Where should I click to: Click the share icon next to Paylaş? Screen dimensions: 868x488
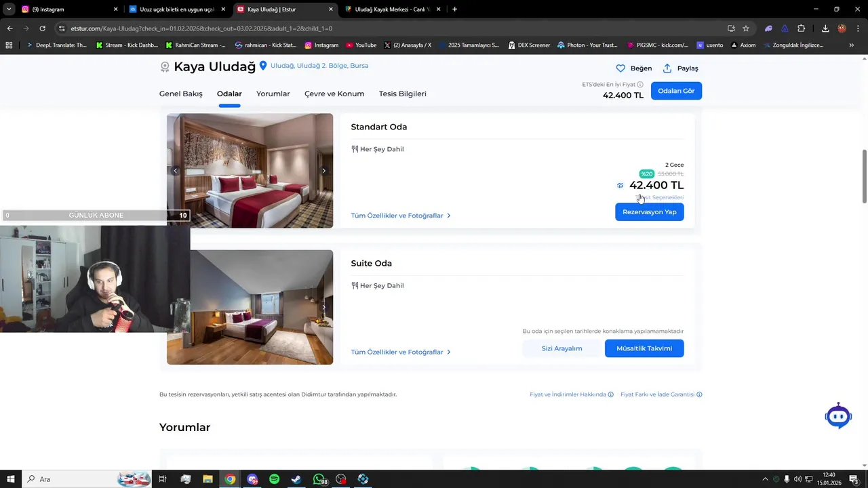(667, 68)
